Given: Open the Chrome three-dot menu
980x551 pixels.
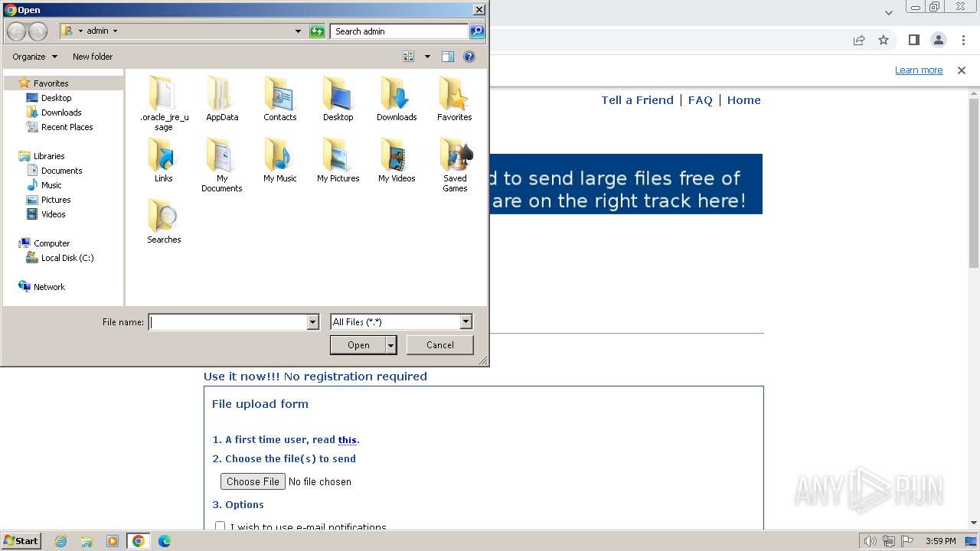Looking at the screenshot, I should pyautogui.click(x=963, y=40).
